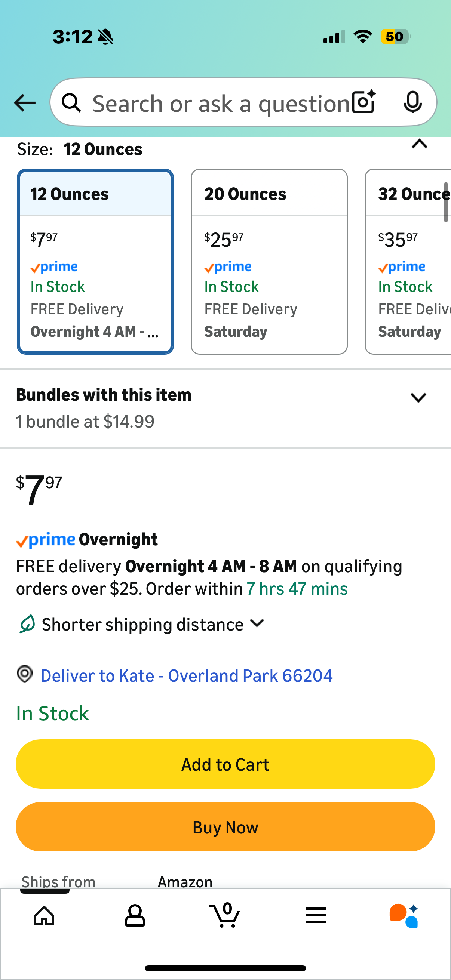Open the camera lens search icon
The height and width of the screenshot is (980, 451).
pyautogui.click(x=364, y=102)
